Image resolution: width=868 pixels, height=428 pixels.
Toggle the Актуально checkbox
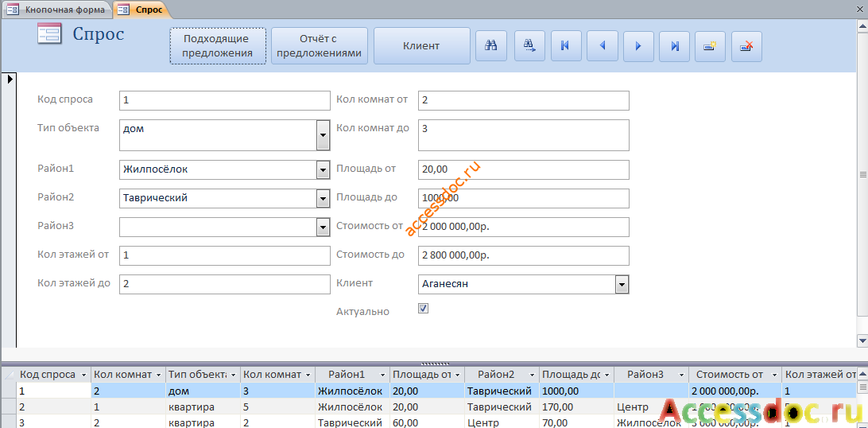[x=424, y=309]
